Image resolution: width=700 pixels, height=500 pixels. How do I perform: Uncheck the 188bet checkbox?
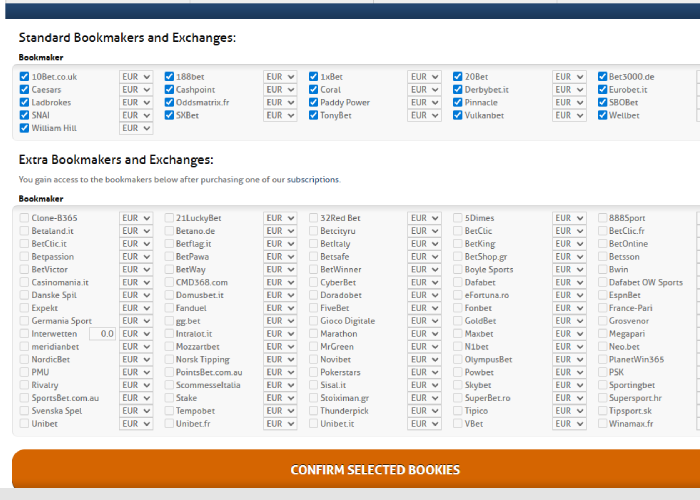169,77
